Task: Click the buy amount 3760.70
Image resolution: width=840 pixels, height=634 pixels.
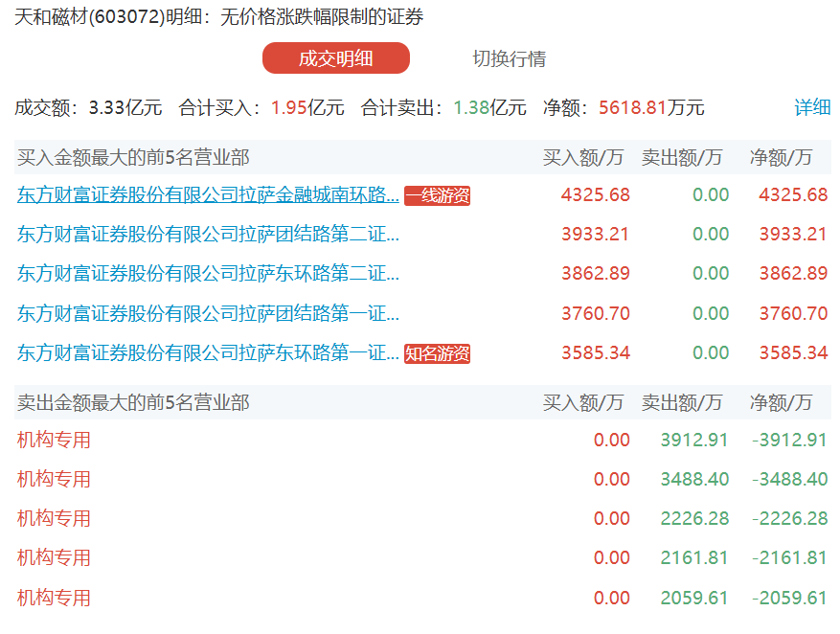Action: pos(595,313)
